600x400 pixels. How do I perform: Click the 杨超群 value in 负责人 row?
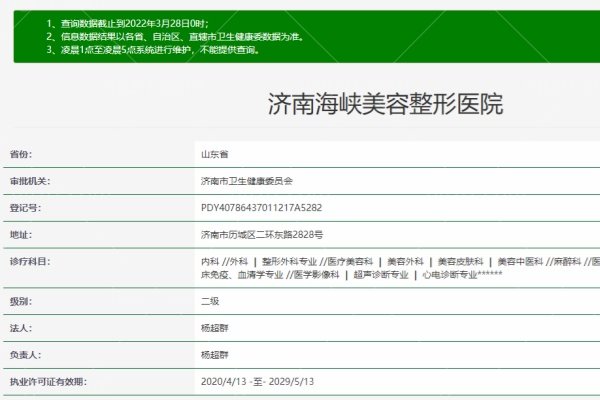215,355
